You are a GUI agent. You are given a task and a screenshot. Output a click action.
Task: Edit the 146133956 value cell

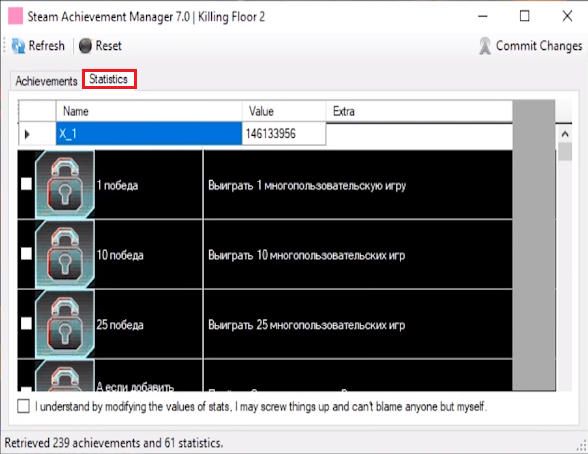(284, 134)
